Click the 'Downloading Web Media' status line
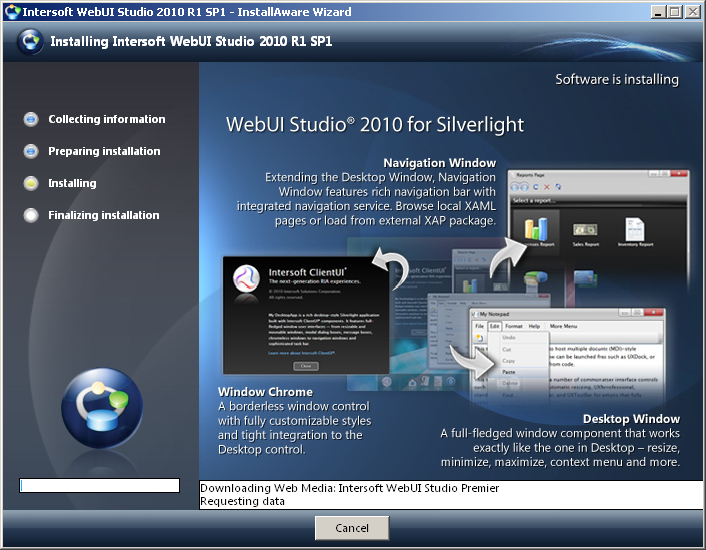This screenshot has height=550, width=706. (349, 488)
